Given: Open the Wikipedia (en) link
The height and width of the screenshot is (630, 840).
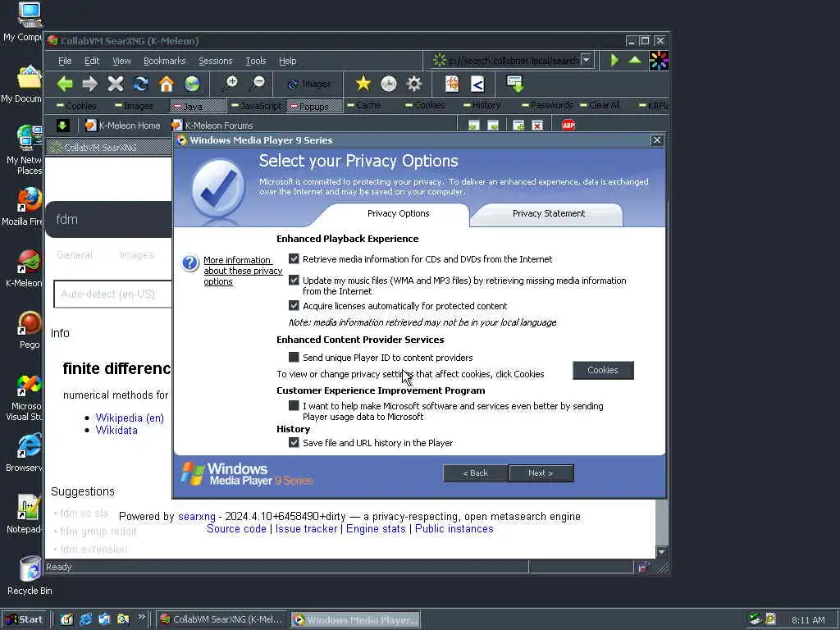Looking at the screenshot, I should coord(130,418).
